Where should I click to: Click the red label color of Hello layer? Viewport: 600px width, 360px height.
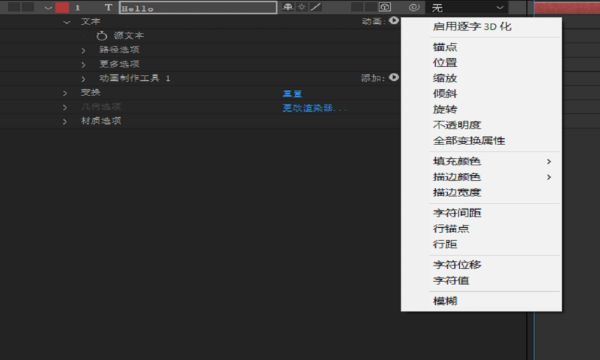coord(62,7)
